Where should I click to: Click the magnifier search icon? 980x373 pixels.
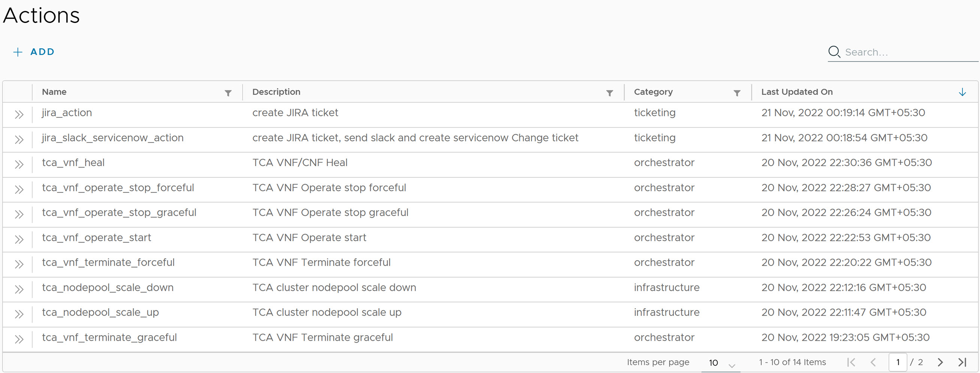pyautogui.click(x=834, y=52)
